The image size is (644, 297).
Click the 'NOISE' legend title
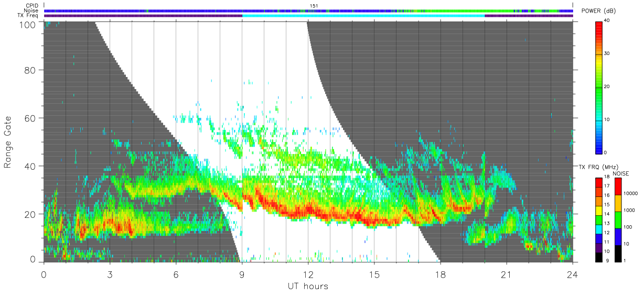[620, 173]
